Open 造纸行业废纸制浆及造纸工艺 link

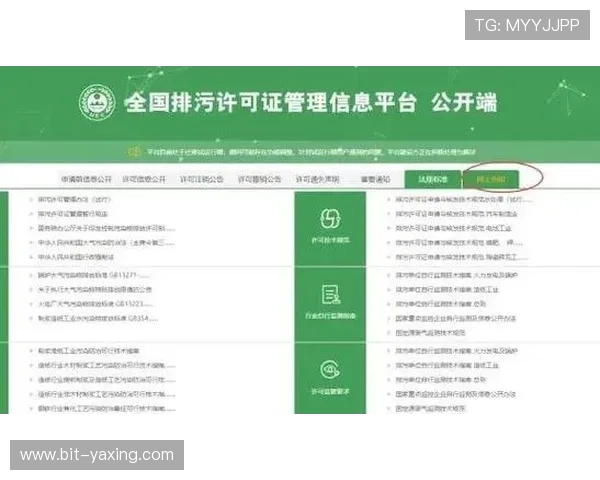pyautogui.click(x=107, y=380)
